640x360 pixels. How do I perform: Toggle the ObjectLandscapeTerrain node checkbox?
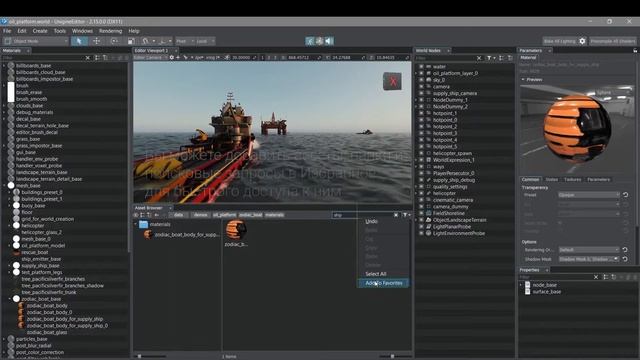(x=421, y=220)
